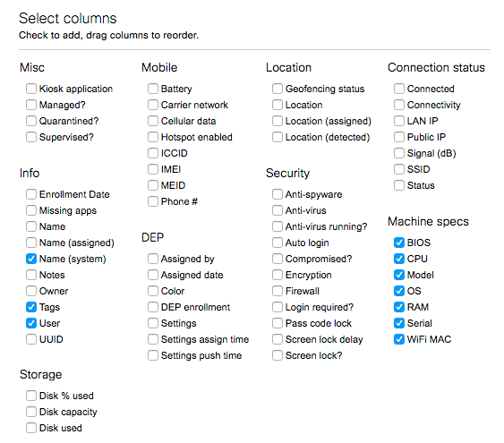Enable the Firewall column
Image resolution: width=504 pixels, height=443 pixels.
278,291
